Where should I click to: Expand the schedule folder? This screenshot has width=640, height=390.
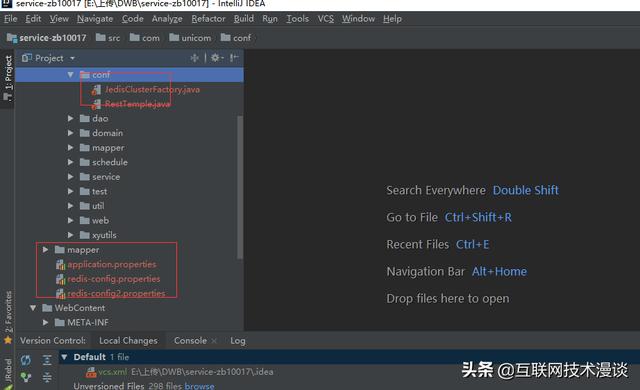(71, 162)
